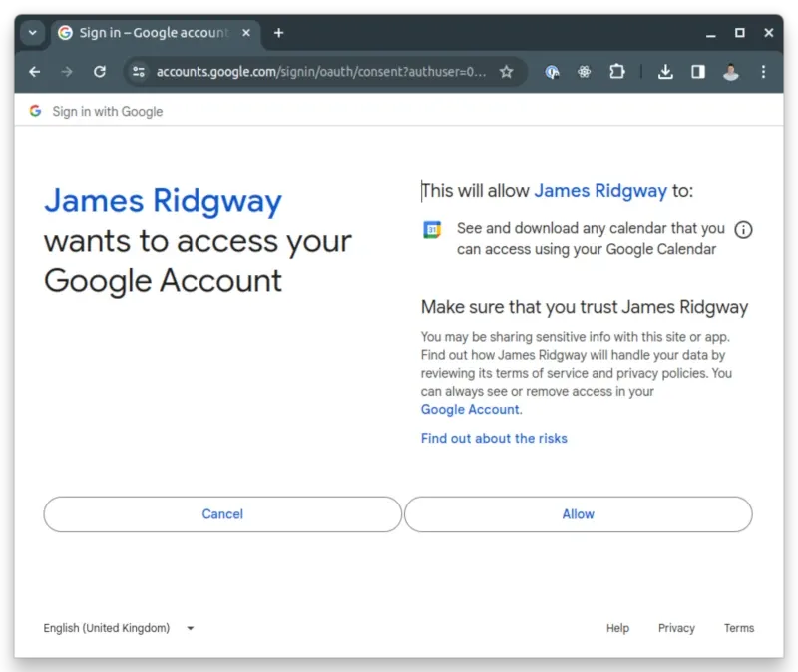Click the 'Sign in with Google' header text
798x672 pixels.
point(108,112)
